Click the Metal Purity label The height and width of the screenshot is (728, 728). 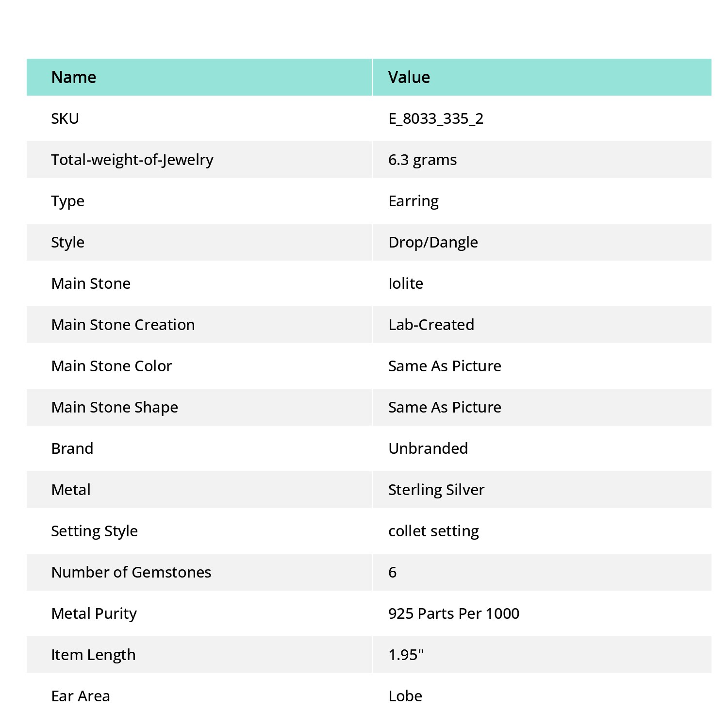pyautogui.click(x=94, y=613)
